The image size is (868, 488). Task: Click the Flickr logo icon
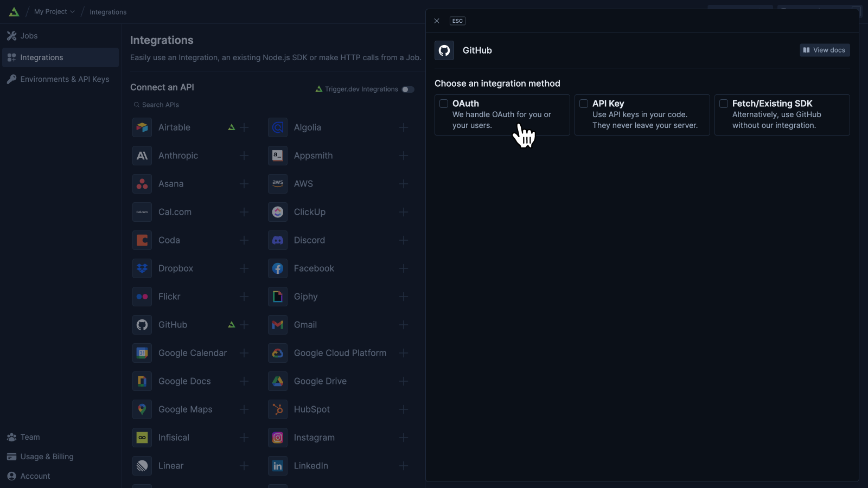[142, 297]
